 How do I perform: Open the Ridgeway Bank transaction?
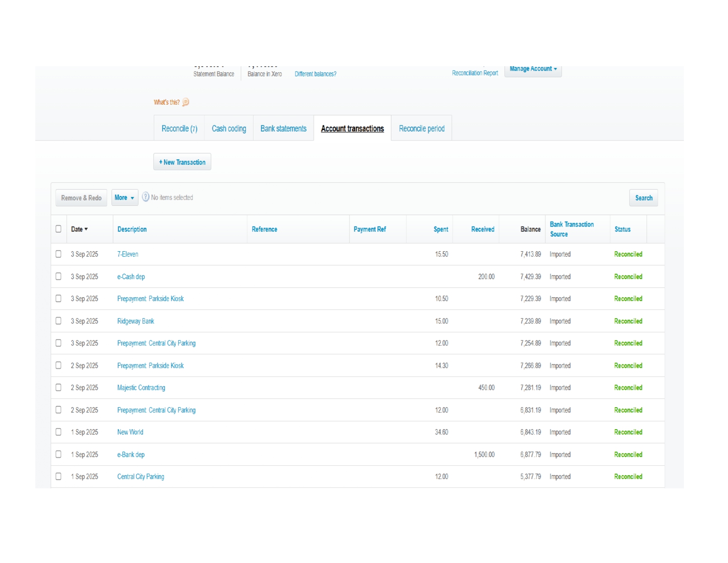[x=135, y=321]
